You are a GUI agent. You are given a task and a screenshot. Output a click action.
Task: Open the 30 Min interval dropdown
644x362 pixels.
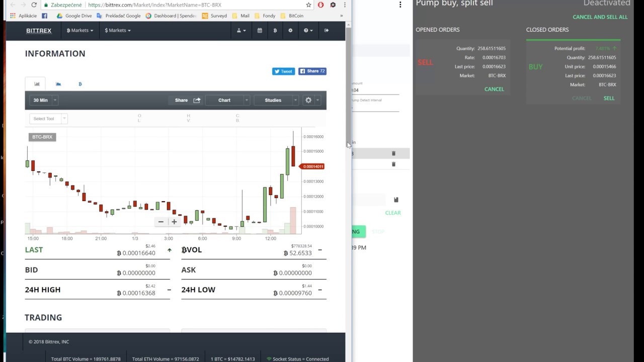pyautogui.click(x=44, y=100)
